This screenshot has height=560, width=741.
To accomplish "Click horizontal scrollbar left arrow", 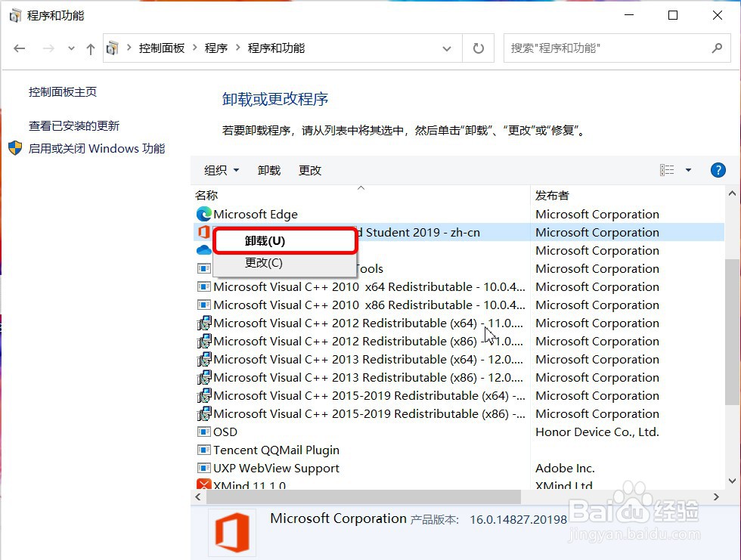I will click(198, 497).
